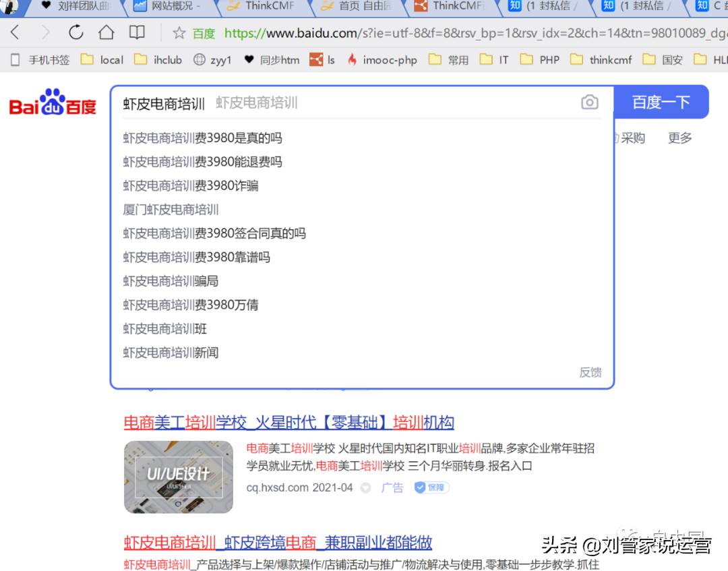Viewport: 728px width, 571px height.
Task: Switch to the 刘祥团队 tab
Action: pyautogui.click(x=77, y=6)
